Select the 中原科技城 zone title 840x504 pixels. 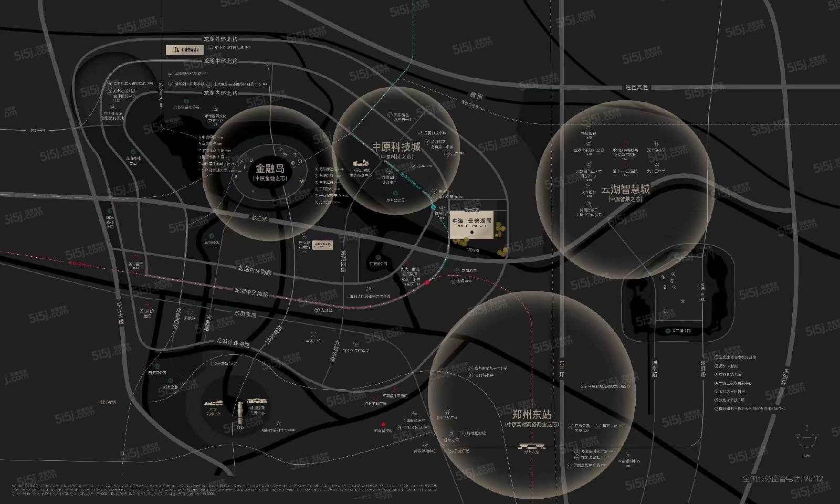(396, 146)
